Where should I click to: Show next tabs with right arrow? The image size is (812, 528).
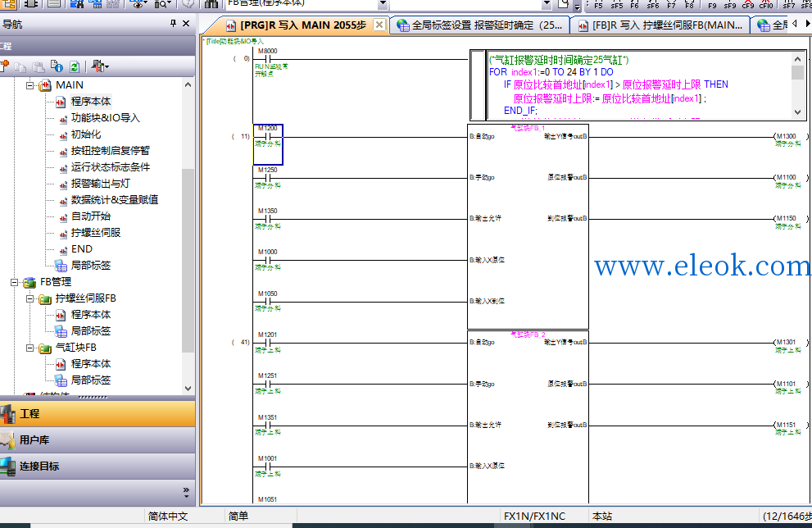tap(807, 23)
